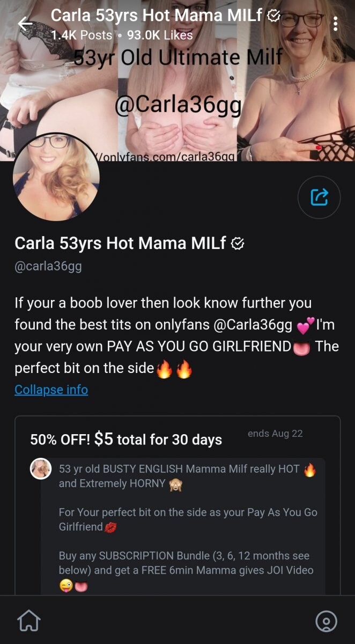Subscribe with the 50% OFF $5 offer

(x=126, y=440)
